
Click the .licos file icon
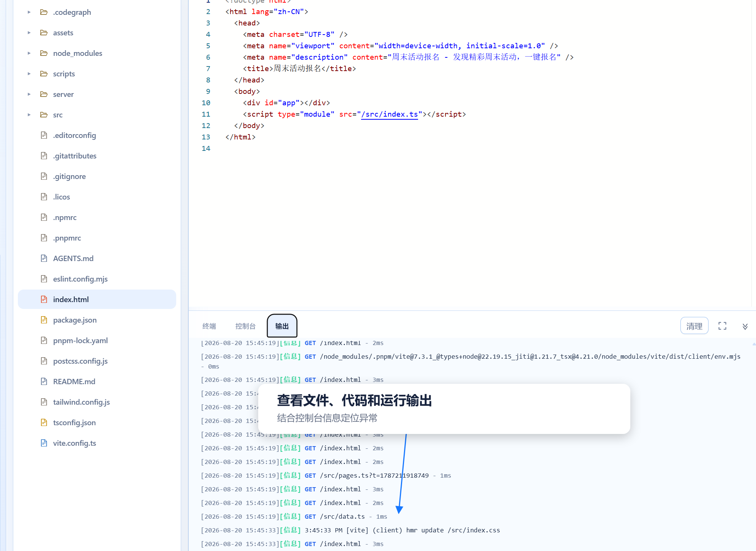click(44, 197)
